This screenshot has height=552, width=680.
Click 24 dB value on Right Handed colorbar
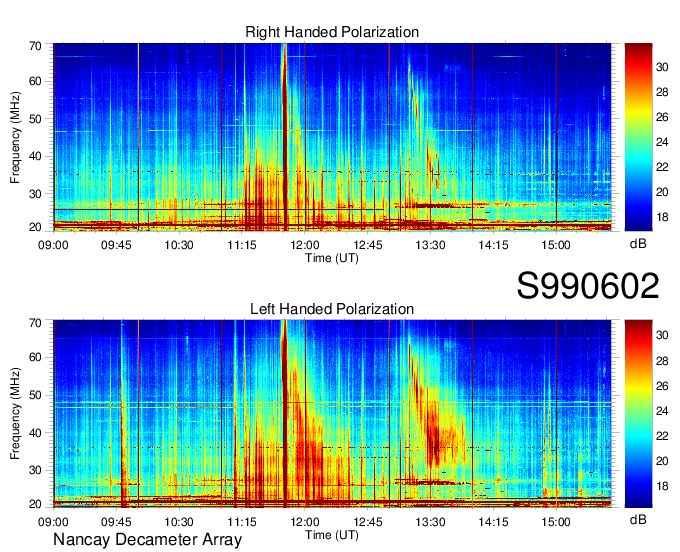point(662,142)
